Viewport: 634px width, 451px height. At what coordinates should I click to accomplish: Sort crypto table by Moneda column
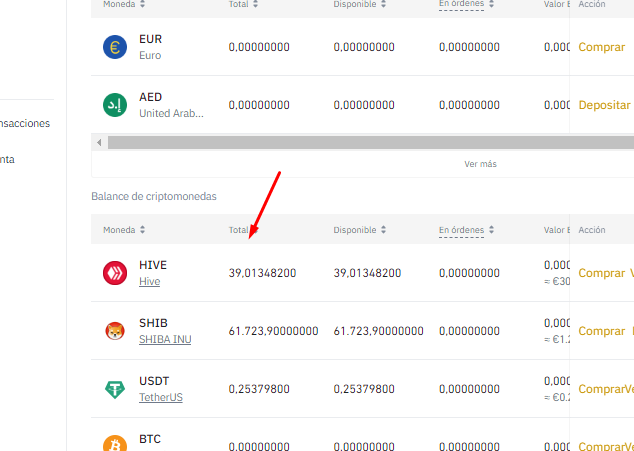tap(142, 230)
